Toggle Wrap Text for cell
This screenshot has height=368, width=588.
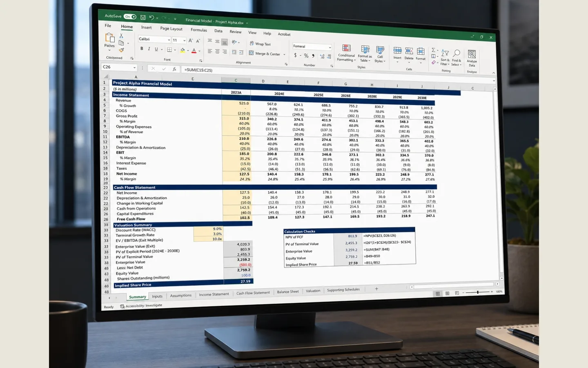[260, 44]
